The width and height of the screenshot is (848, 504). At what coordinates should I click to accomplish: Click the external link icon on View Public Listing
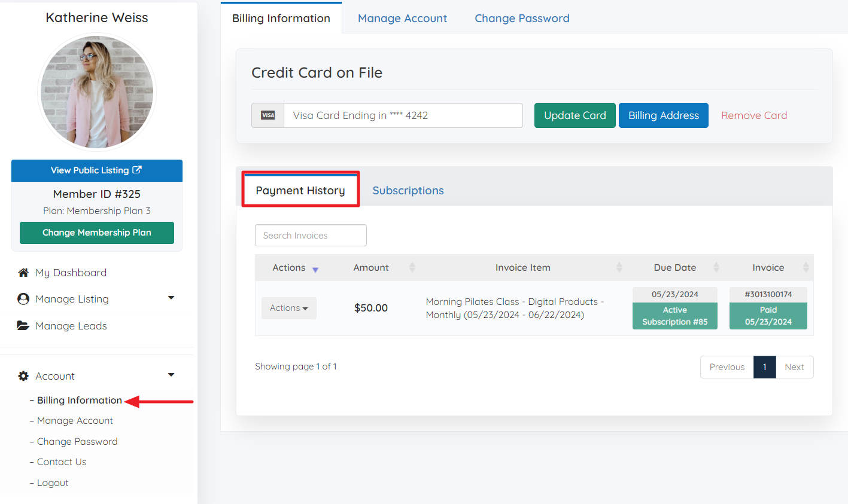(137, 170)
